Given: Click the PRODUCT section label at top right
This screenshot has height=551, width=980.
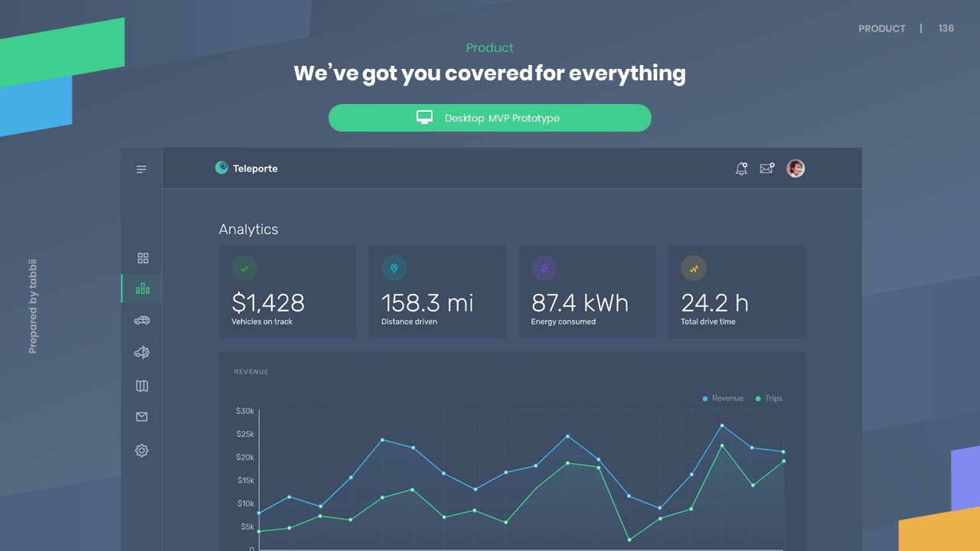Looking at the screenshot, I should 882,28.
